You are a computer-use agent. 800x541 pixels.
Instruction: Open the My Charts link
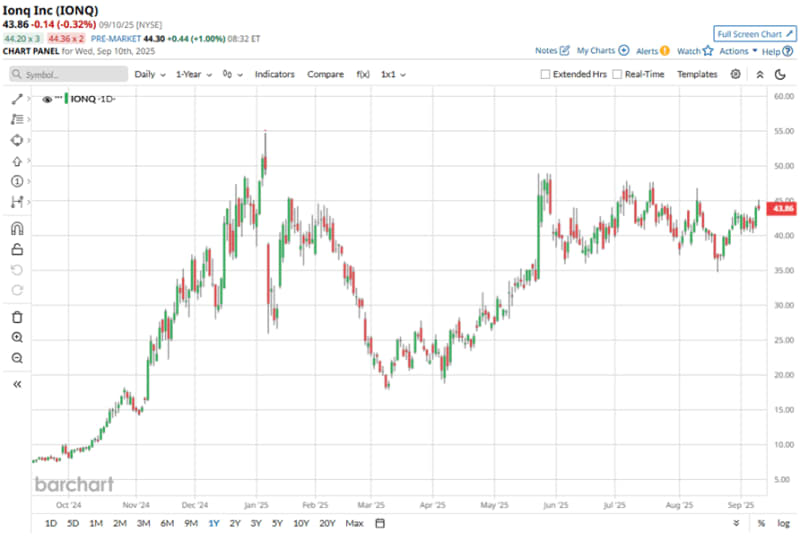pyautogui.click(x=602, y=50)
